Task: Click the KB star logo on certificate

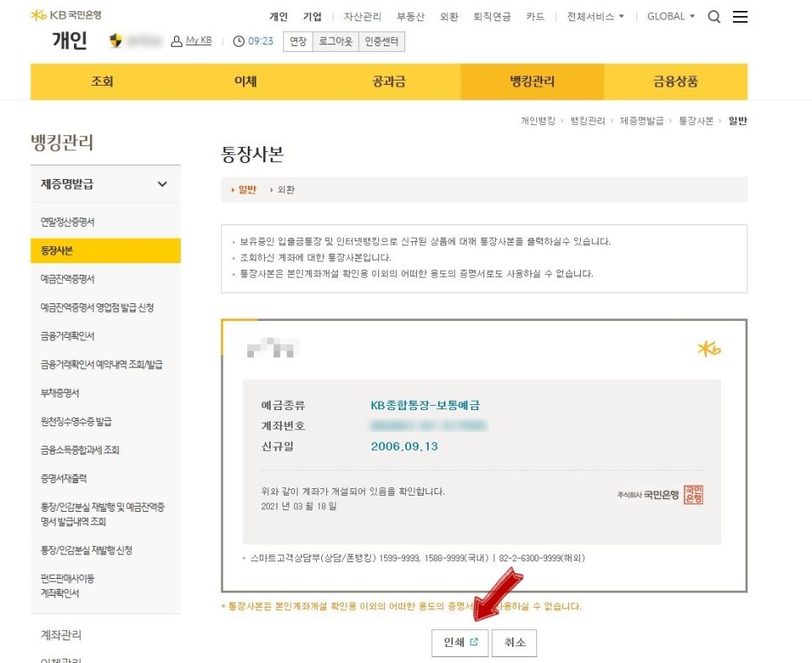Action: coord(709,349)
